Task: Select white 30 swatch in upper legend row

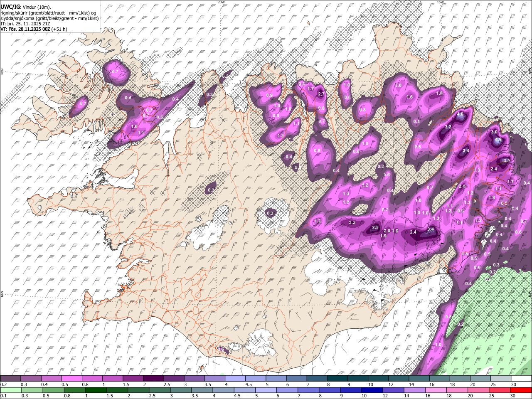Action: [x=520, y=379]
